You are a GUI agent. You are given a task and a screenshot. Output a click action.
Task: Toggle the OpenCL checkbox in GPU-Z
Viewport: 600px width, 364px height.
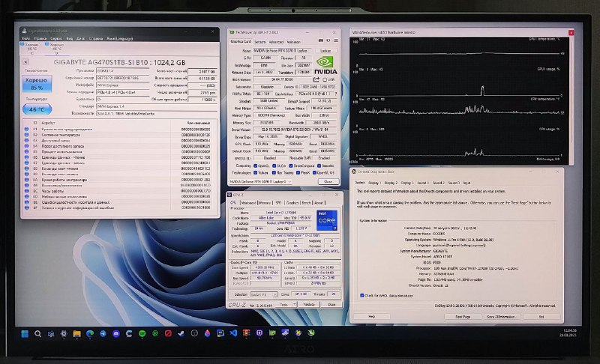pos(256,166)
